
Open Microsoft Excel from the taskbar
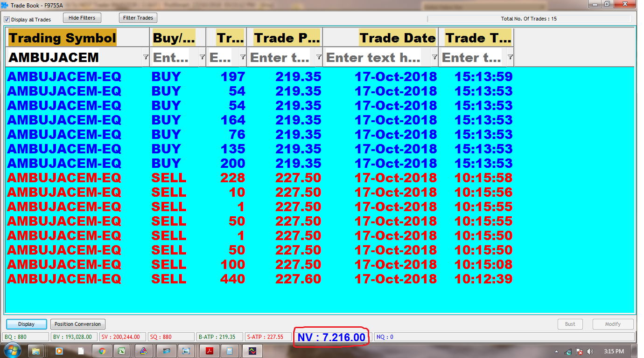point(123,351)
